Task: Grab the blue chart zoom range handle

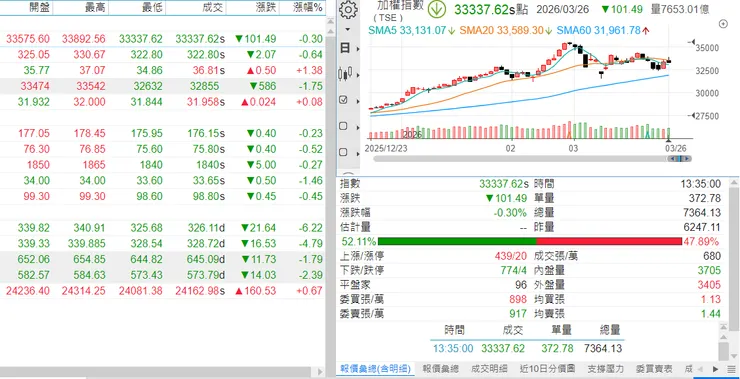Action: coord(680,159)
